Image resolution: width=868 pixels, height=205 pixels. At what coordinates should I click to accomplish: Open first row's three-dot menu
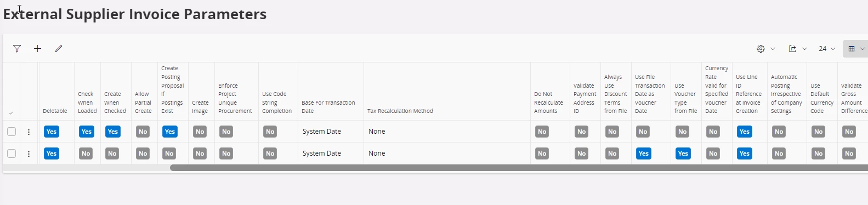(29, 132)
